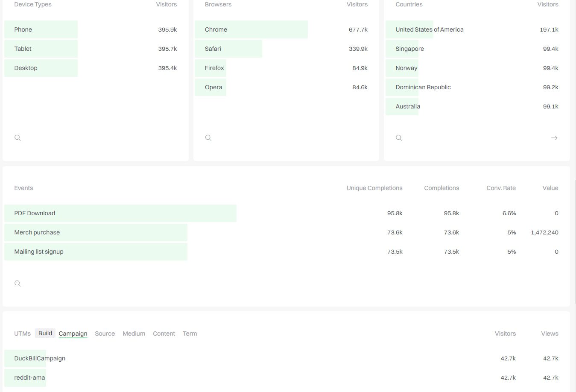Select the Mailing list signup event

(x=286, y=252)
